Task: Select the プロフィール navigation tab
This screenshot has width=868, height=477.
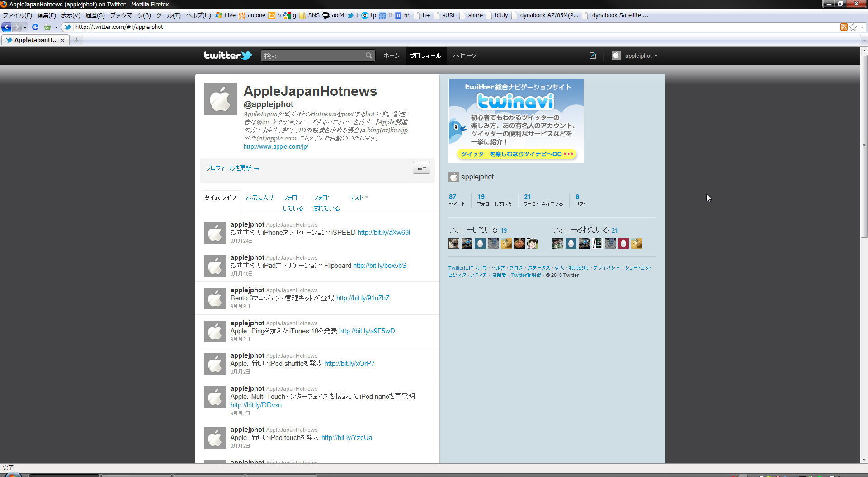Action: (x=425, y=56)
